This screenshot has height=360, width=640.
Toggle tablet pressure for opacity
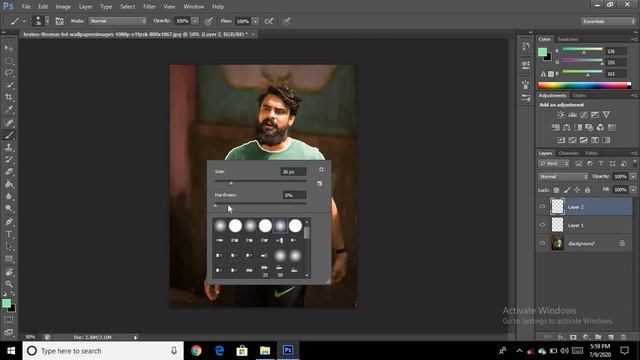[x=209, y=21]
